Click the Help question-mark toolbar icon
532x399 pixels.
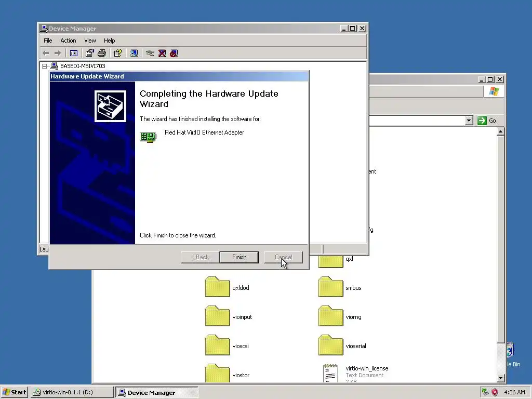118,54
